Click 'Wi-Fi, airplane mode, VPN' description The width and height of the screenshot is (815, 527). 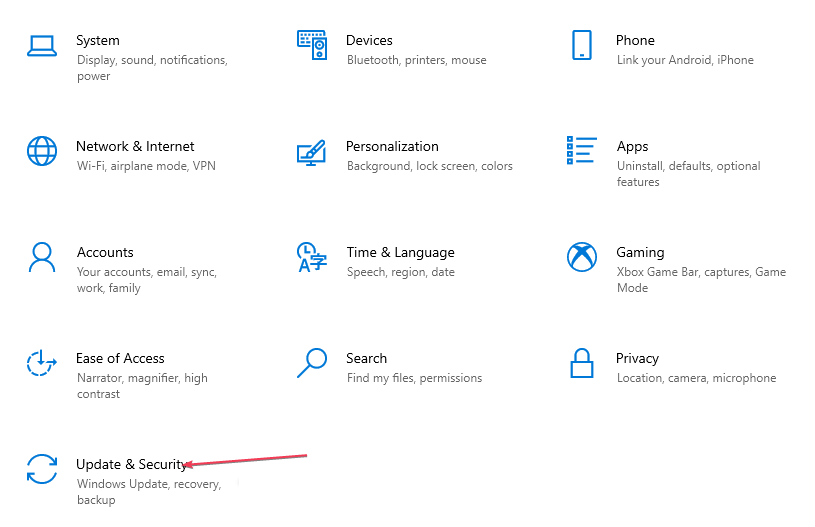point(146,166)
